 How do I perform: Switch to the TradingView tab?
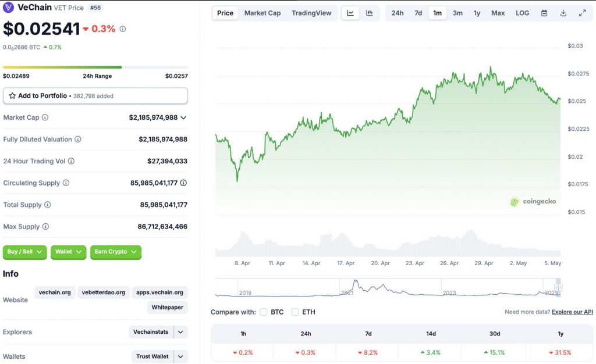click(x=311, y=13)
